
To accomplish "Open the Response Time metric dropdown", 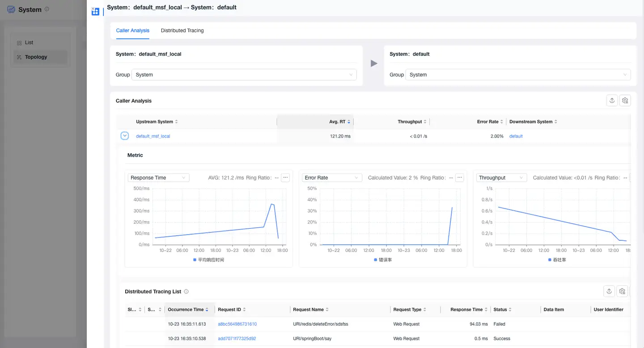I will [158, 178].
